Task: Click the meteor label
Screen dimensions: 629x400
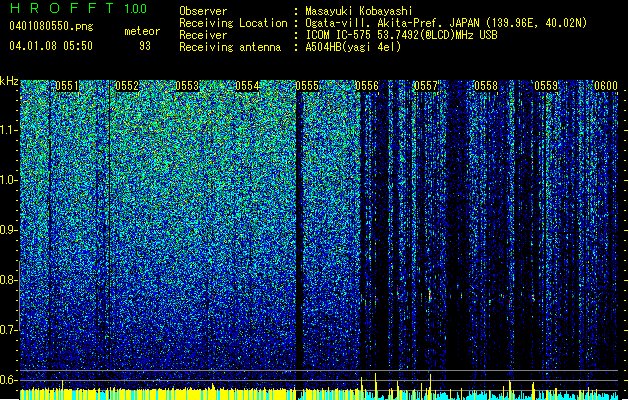Action: (142, 31)
